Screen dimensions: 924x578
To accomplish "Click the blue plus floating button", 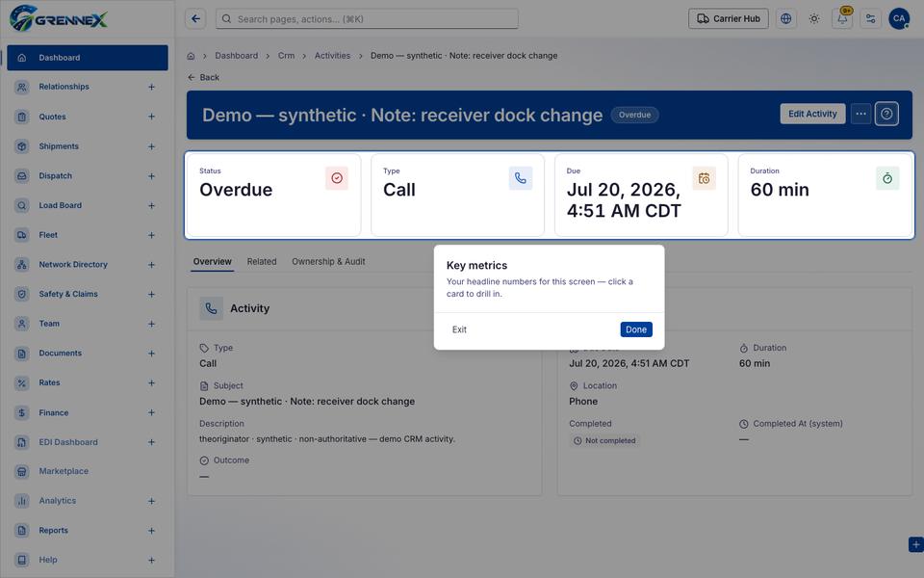I will [915, 544].
